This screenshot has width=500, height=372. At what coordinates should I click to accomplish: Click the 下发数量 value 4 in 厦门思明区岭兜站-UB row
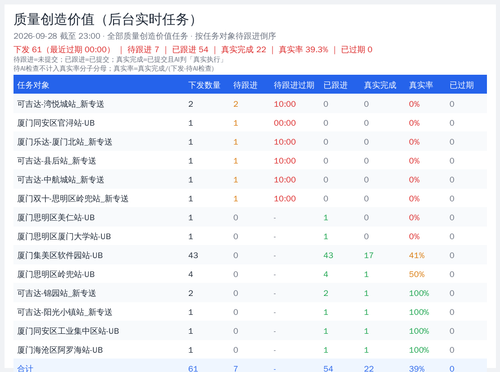click(191, 274)
